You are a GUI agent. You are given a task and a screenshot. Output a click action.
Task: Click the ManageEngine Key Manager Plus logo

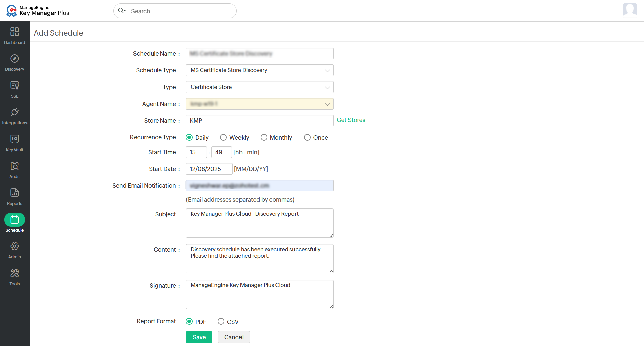point(38,11)
